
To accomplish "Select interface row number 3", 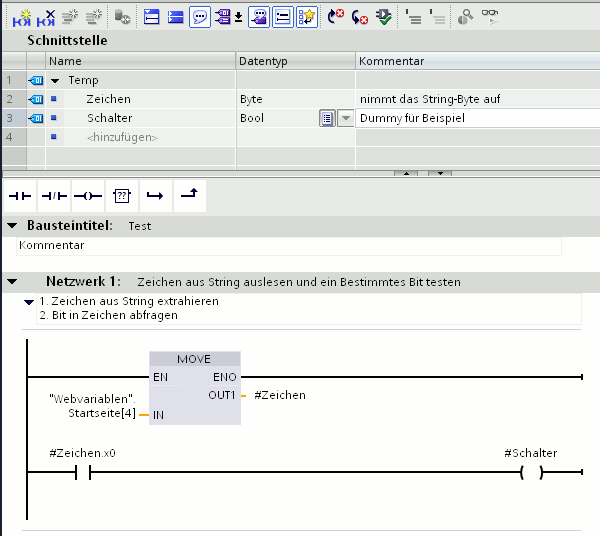I will coord(14,118).
